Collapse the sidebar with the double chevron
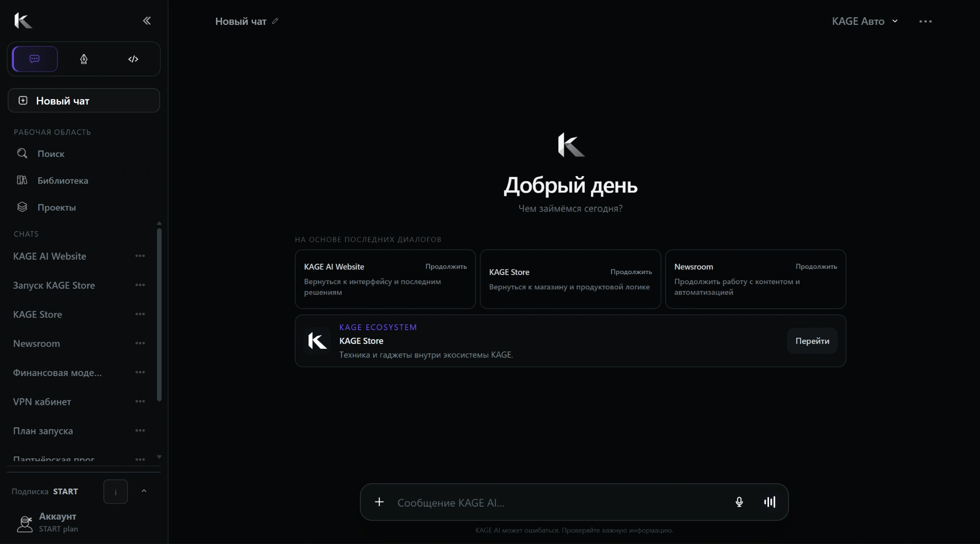 coord(147,21)
